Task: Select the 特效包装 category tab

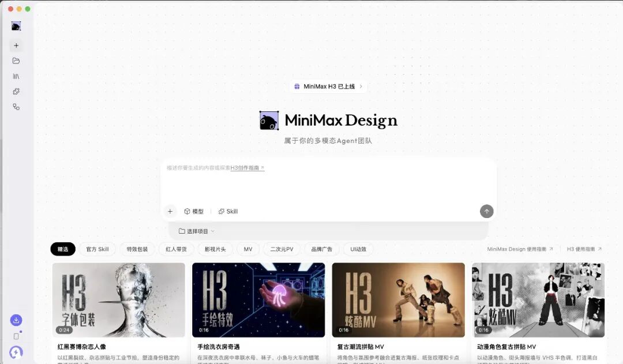Action: coord(137,249)
